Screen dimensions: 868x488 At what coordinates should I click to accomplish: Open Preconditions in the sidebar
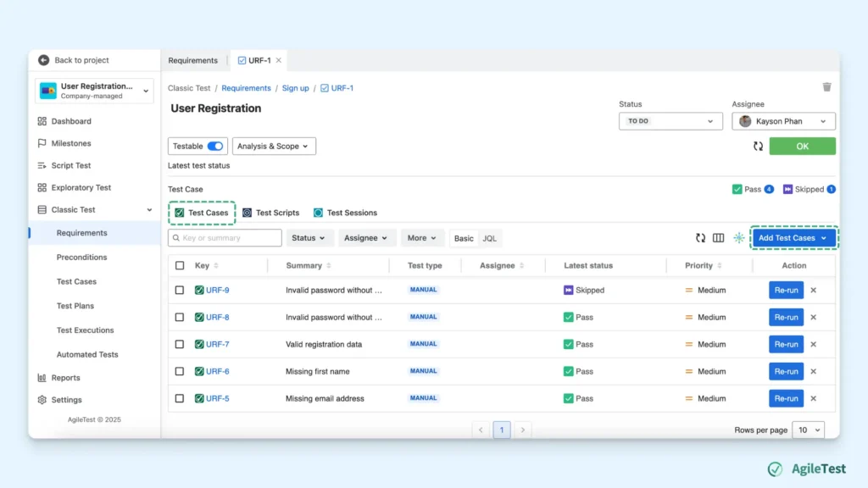pos(82,258)
